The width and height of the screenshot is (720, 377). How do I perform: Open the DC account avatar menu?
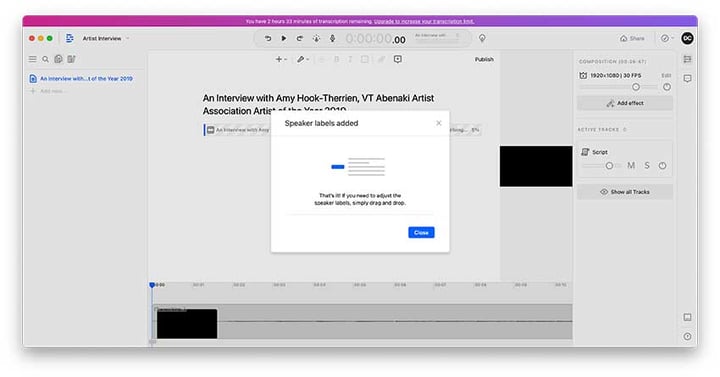click(x=687, y=39)
